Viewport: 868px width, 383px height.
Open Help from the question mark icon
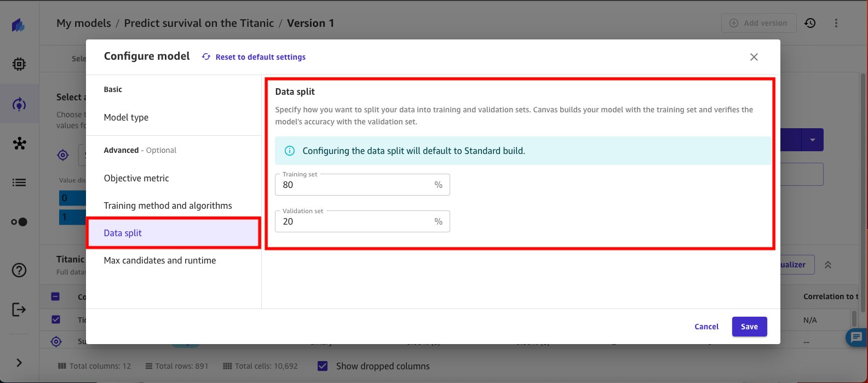point(19,270)
